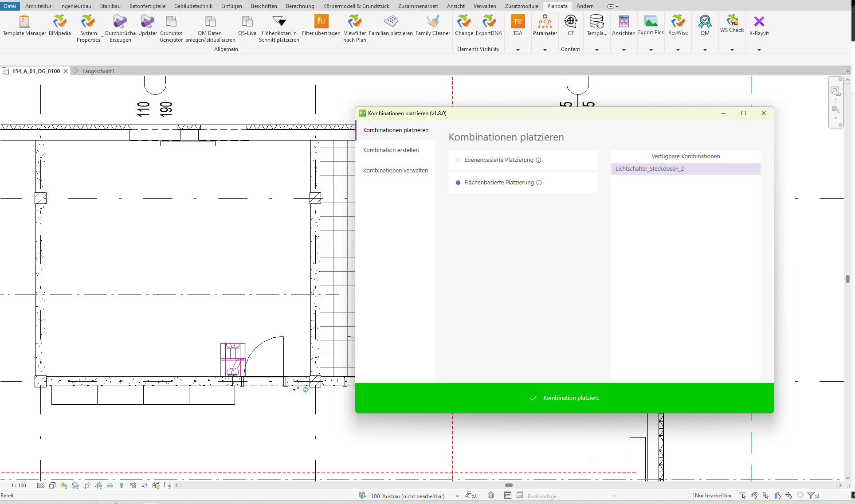
Task: Switch to the Architektur ribbon tab
Action: pos(38,6)
